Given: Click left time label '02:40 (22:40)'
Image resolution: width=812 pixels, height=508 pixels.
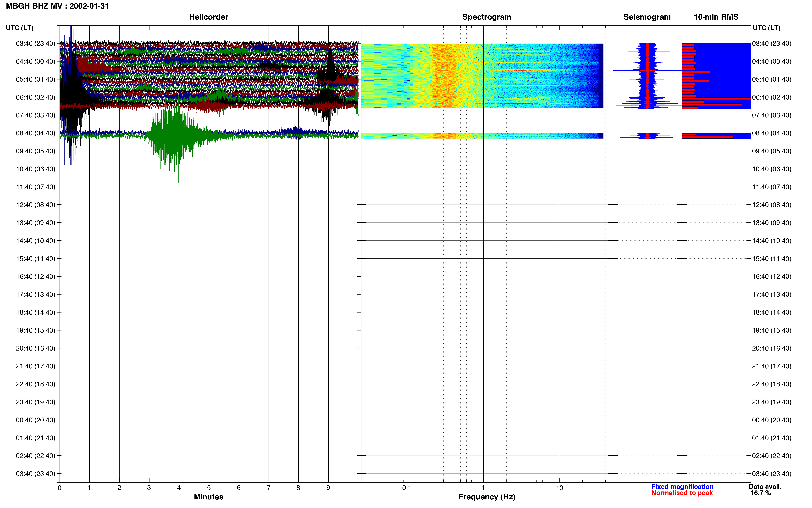Looking at the screenshot, I should pyautogui.click(x=36, y=456).
